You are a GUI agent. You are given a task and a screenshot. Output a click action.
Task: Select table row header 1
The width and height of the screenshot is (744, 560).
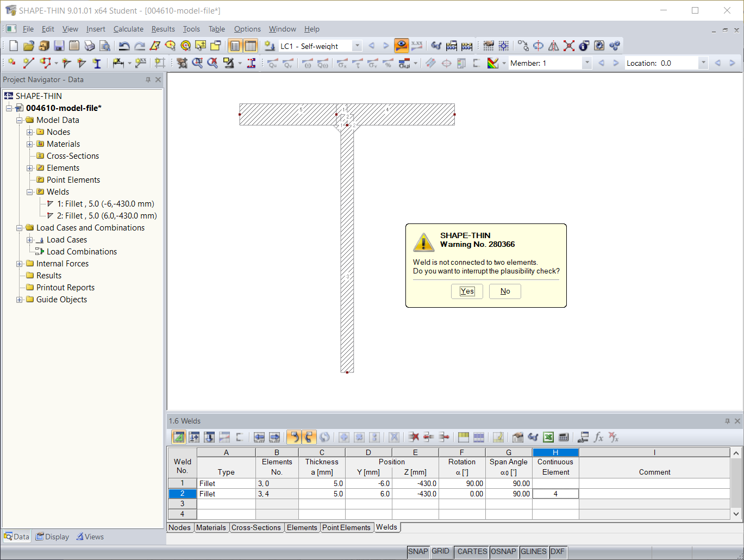[182, 483]
